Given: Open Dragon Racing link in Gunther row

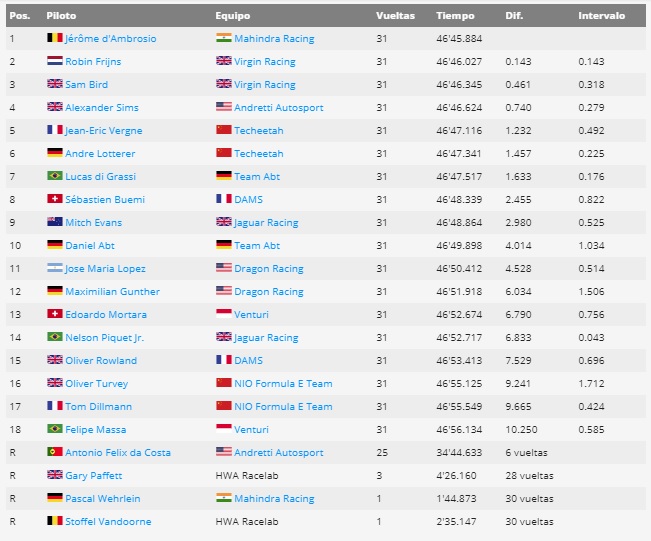Looking at the screenshot, I should tap(269, 291).
